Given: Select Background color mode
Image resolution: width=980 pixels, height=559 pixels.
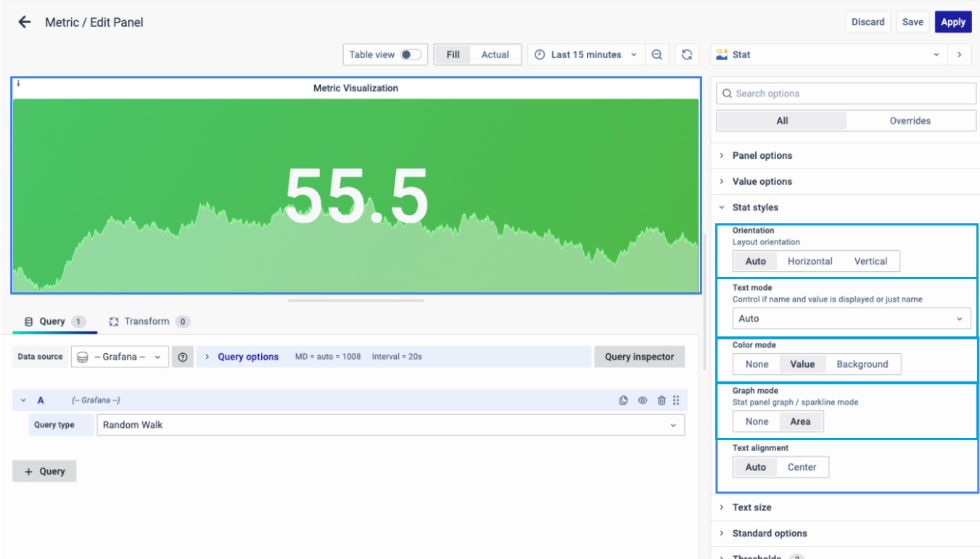Looking at the screenshot, I should 862,364.
